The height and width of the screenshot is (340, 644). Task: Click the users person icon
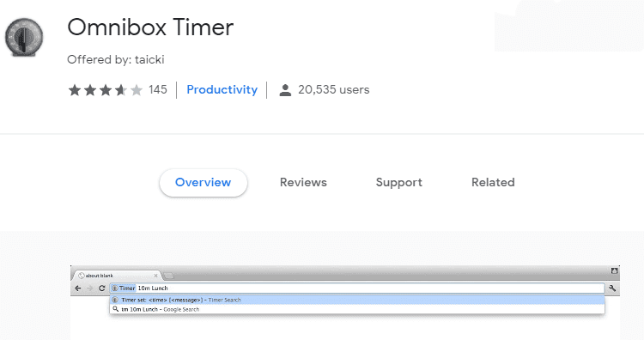285,90
